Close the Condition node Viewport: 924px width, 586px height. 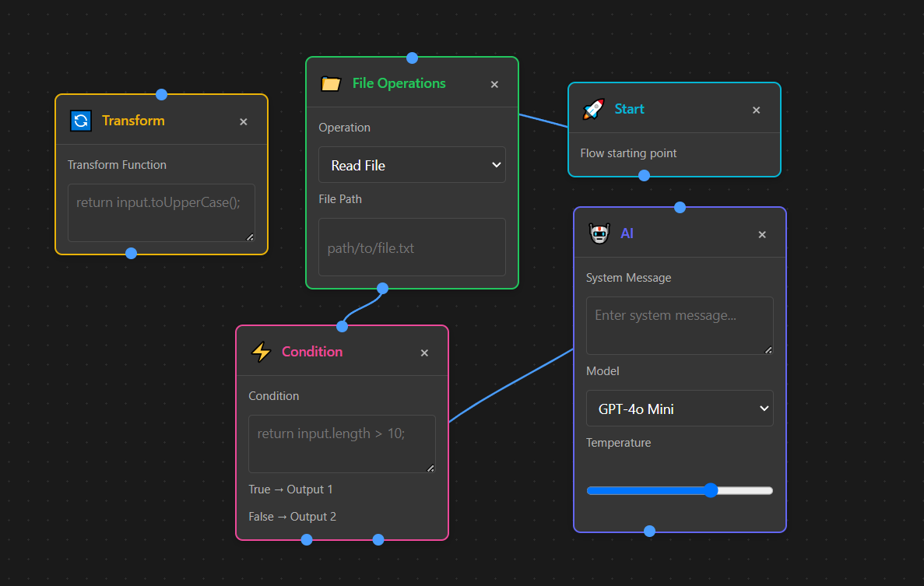pos(424,352)
